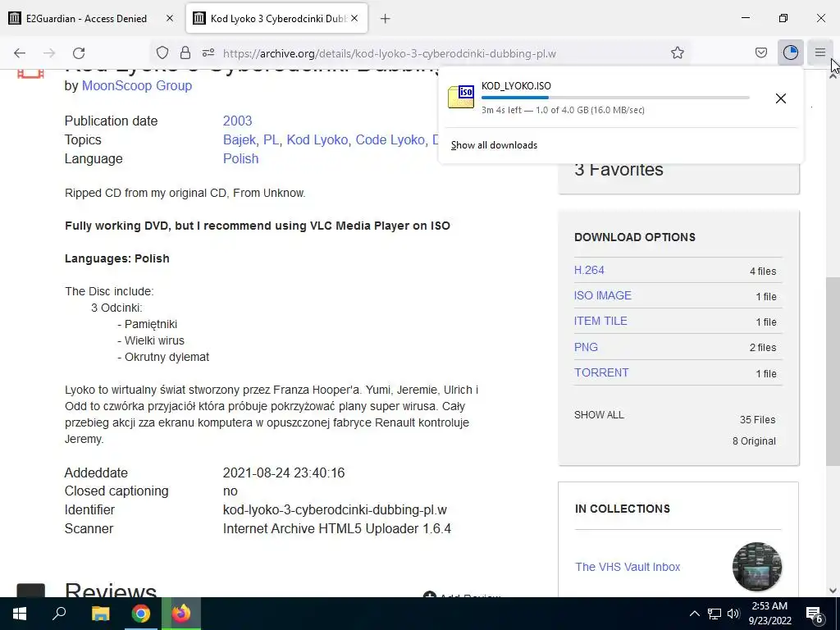Open KOD_LYOKO.ISO file icon in downloads
This screenshot has height=630, width=840.
[461, 97]
